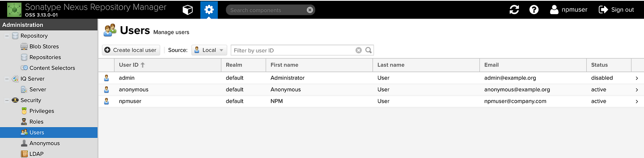Image resolution: width=644 pixels, height=158 pixels.
Task: Click the magnifier icon in user filter
Action: (368, 50)
